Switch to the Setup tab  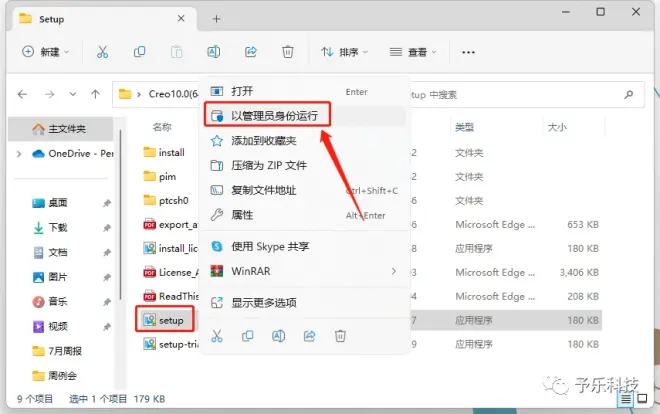pyautogui.click(x=102, y=19)
